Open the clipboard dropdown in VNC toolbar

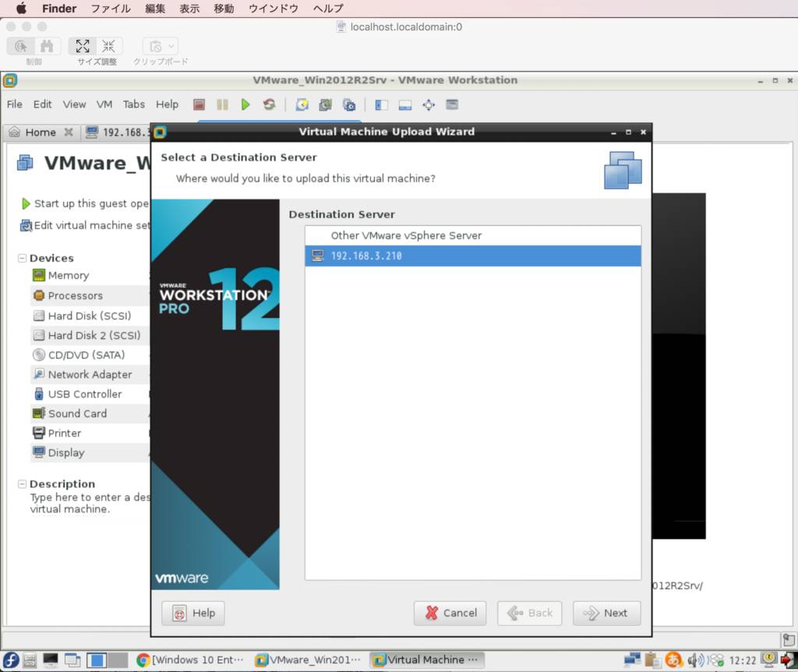tap(161, 46)
